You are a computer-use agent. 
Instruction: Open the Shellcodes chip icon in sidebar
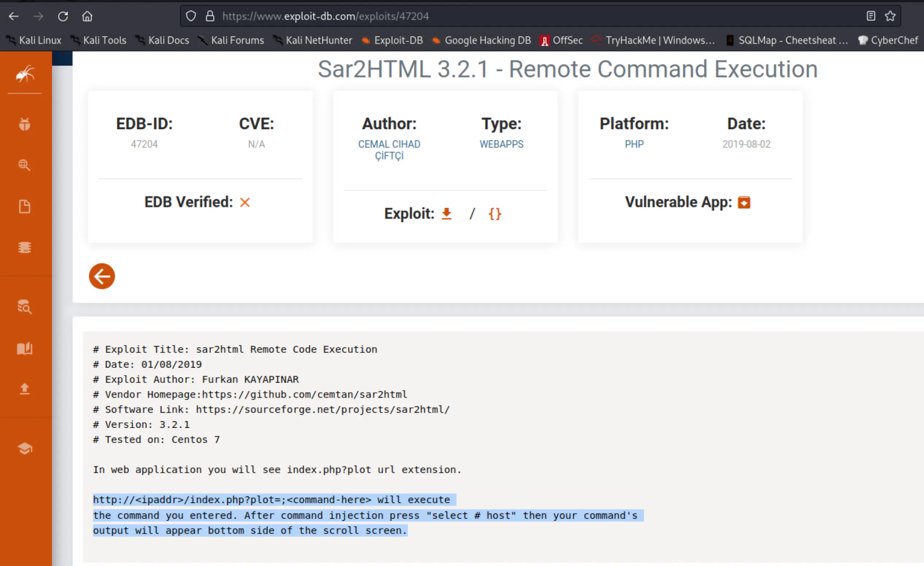25,247
